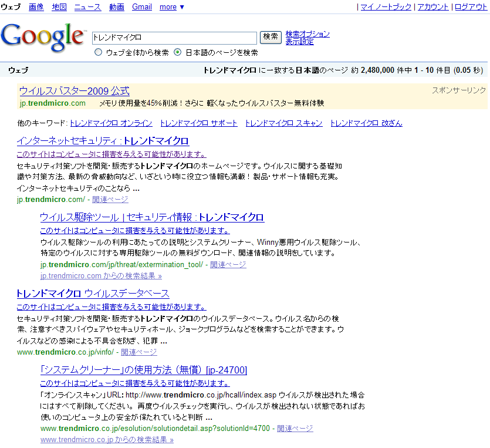Click green URL jp.trendmicro.com/jp/threat/extermination_tool/

(121, 265)
